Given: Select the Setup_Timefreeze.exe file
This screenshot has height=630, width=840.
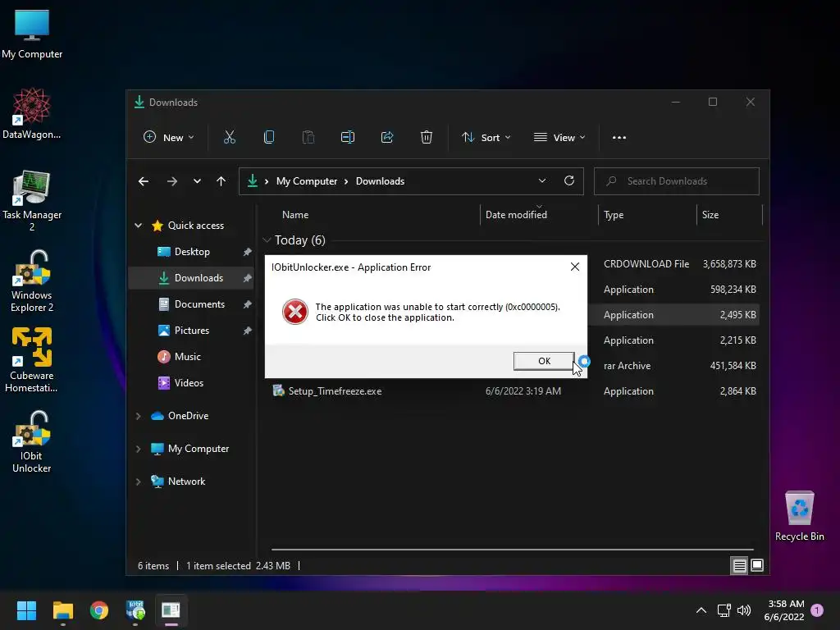Looking at the screenshot, I should [x=335, y=391].
